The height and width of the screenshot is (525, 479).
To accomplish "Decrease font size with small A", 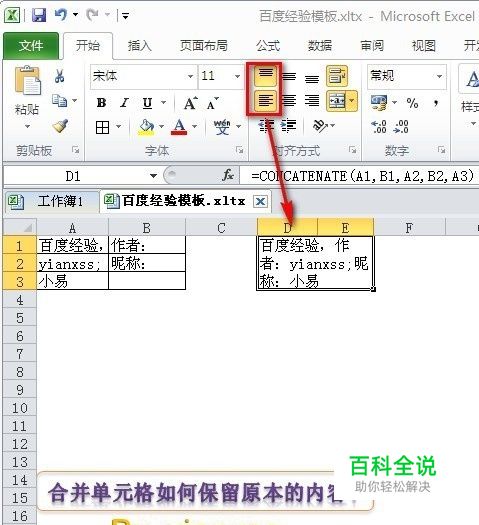I will coord(212,103).
